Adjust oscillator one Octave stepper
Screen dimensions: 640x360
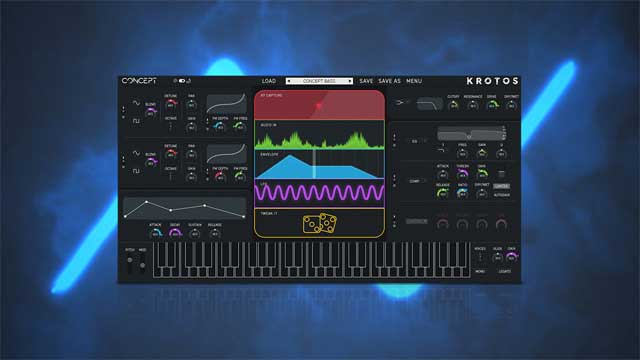click(x=171, y=127)
